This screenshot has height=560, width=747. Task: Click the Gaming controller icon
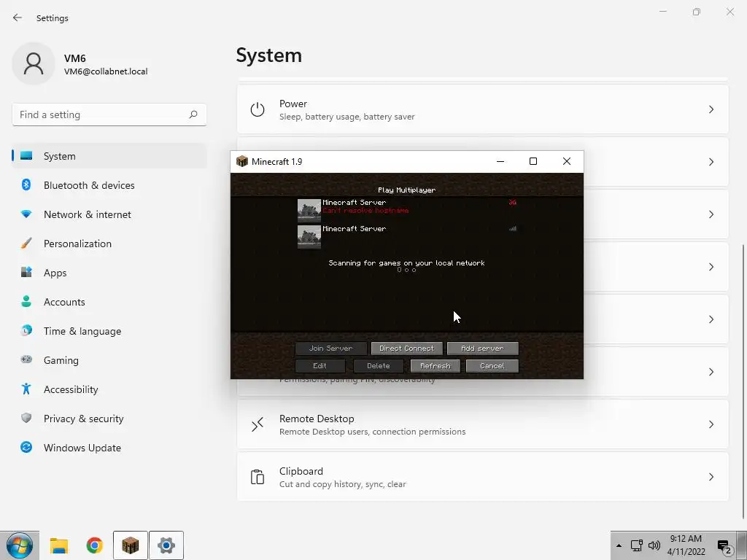click(x=26, y=359)
